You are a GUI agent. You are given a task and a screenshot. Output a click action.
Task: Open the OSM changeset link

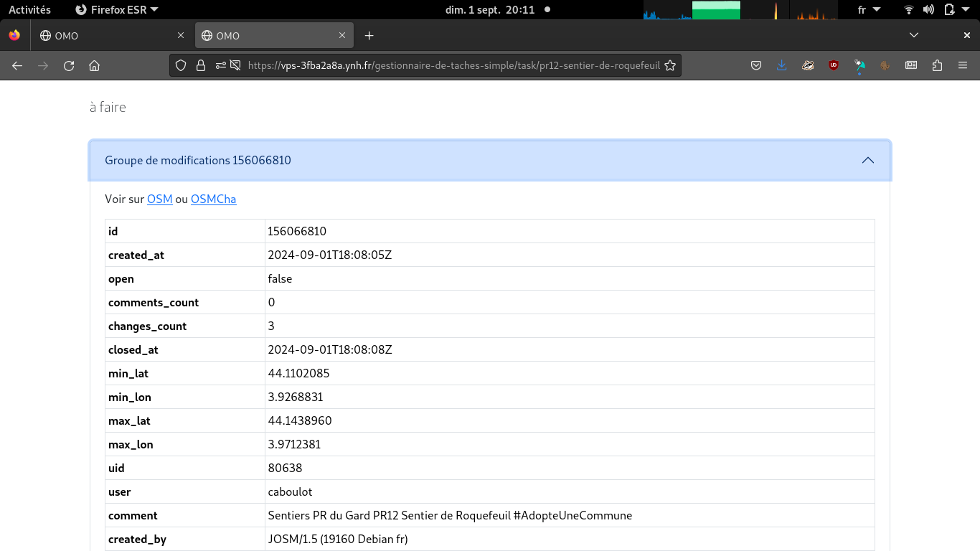coord(159,199)
